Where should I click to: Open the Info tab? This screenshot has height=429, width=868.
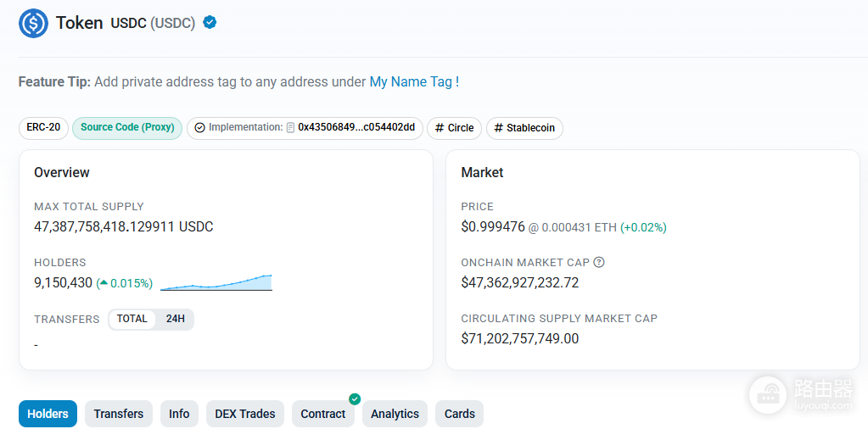pos(179,414)
